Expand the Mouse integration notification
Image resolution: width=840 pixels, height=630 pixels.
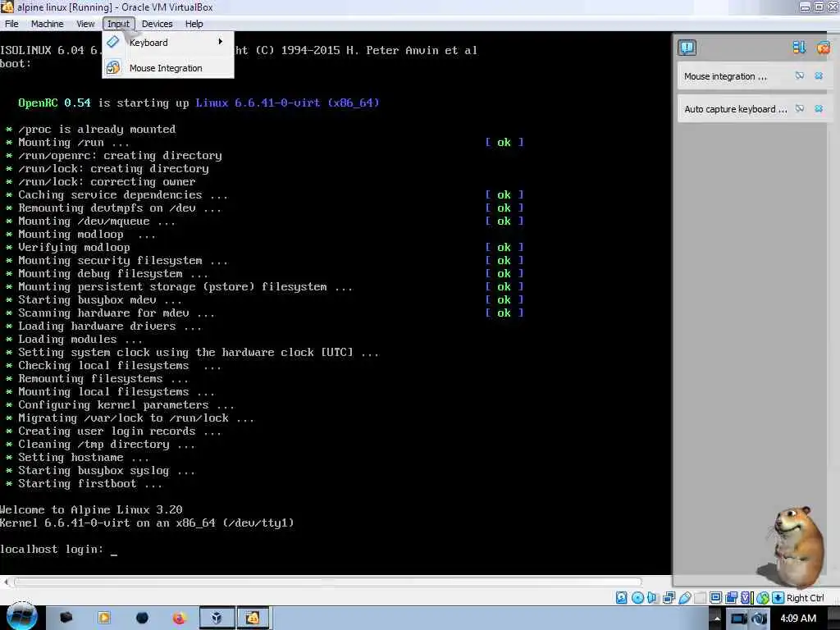(x=799, y=76)
